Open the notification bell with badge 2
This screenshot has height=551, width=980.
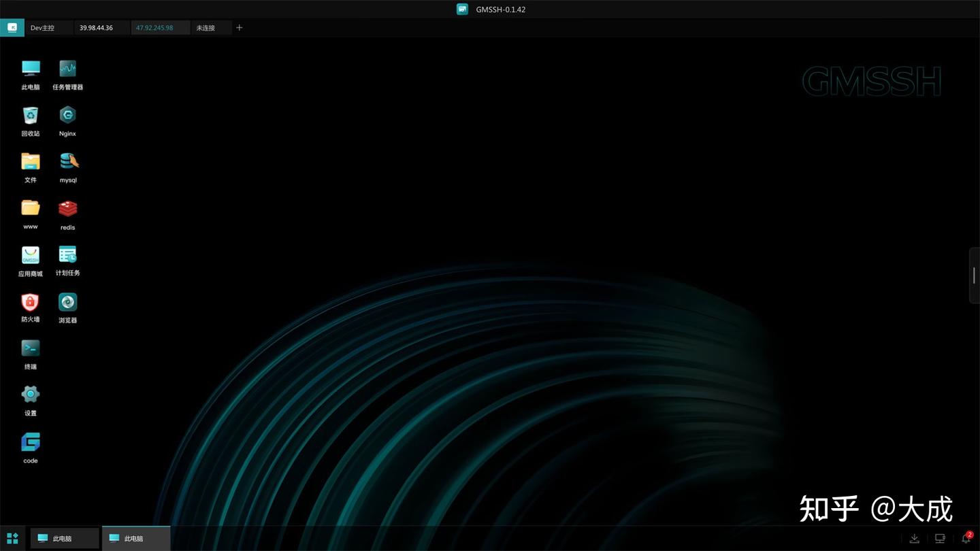click(966, 538)
